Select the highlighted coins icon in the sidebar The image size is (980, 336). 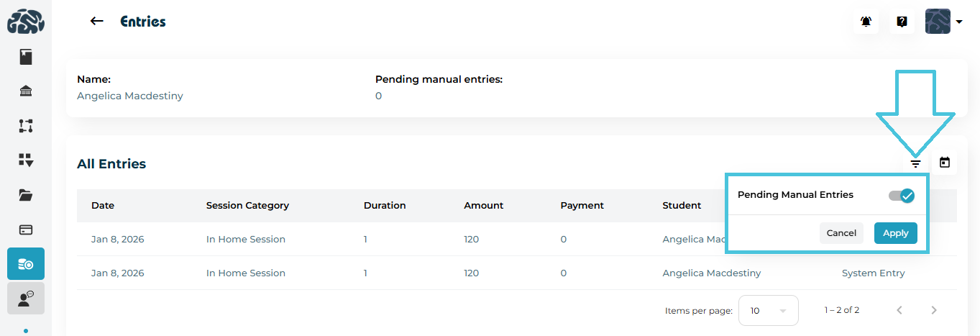[26, 264]
